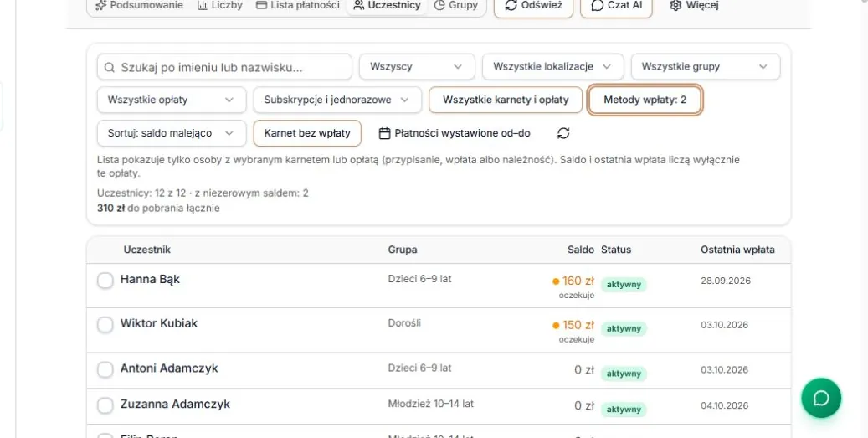
Task: Open the Czat AI button
Action: [616, 7]
